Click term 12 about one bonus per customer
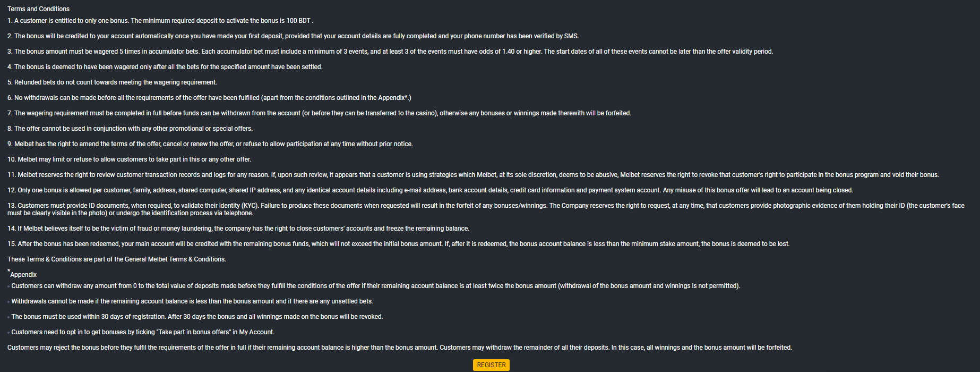This screenshot has height=372, width=980. click(430, 190)
